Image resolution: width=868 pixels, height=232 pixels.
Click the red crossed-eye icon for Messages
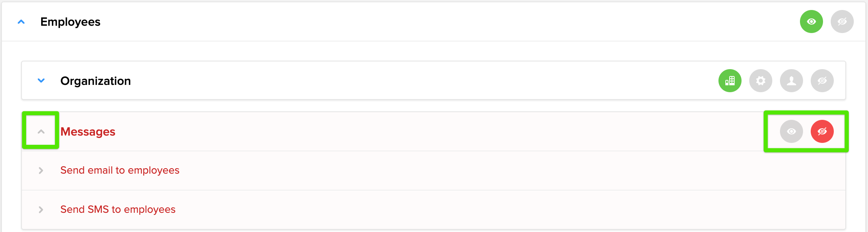(822, 131)
